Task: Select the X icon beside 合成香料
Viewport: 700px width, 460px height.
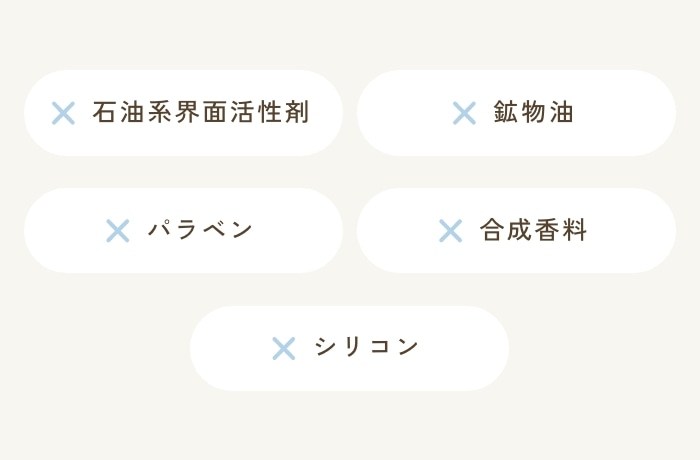Action: (x=451, y=231)
